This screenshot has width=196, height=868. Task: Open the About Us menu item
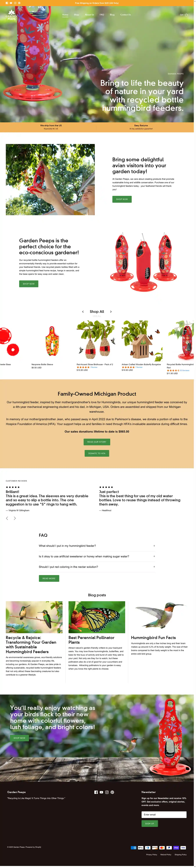(x=89, y=15)
